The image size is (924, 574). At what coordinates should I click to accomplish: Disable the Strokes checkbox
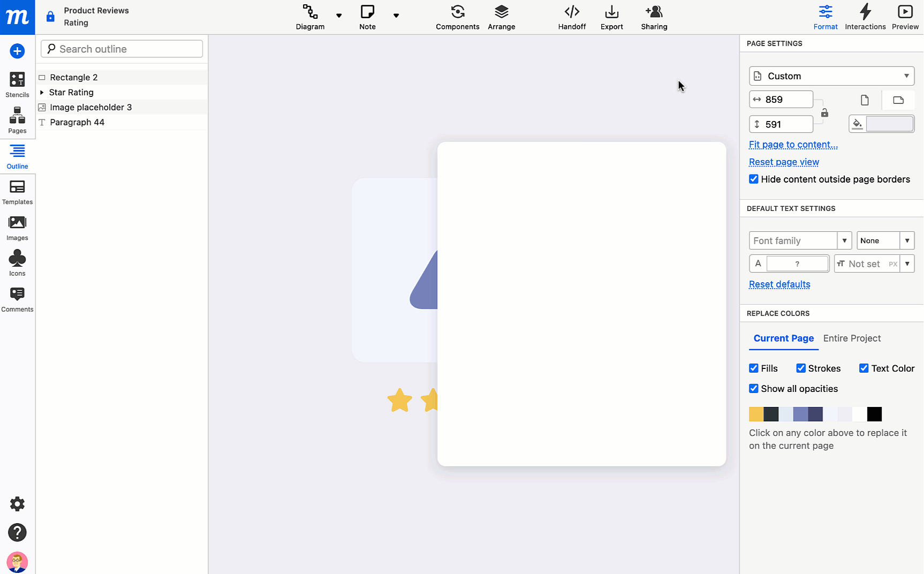coord(801,368)
